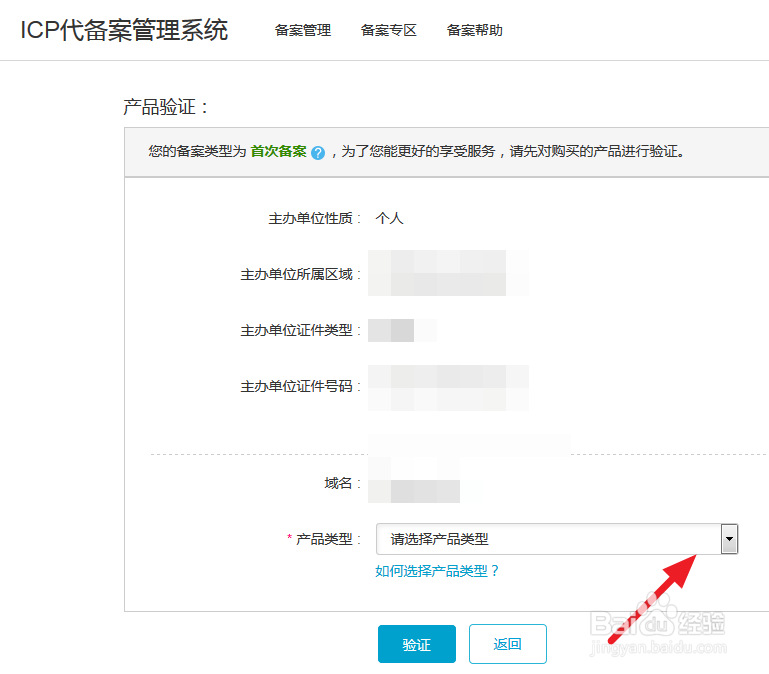The image size is (769, 674).
Task: Go to the 备案专区 menu item
Action: pos(389,30)
